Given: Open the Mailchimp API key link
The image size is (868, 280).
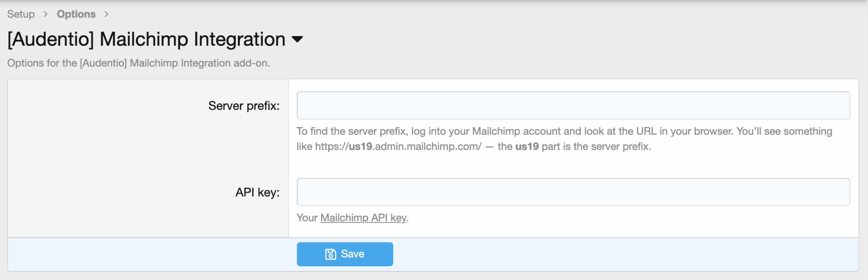Looking at the screenshot, I should point(363,218).
